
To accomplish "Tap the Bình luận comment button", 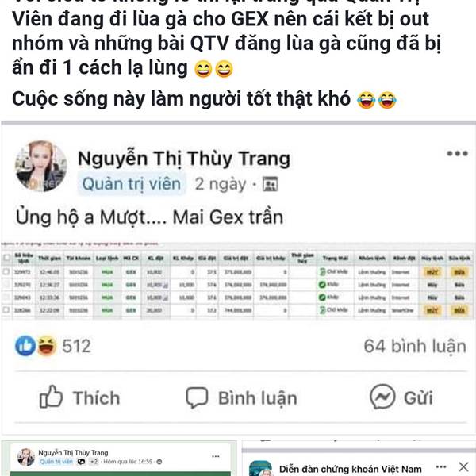I will click(241, 397).
